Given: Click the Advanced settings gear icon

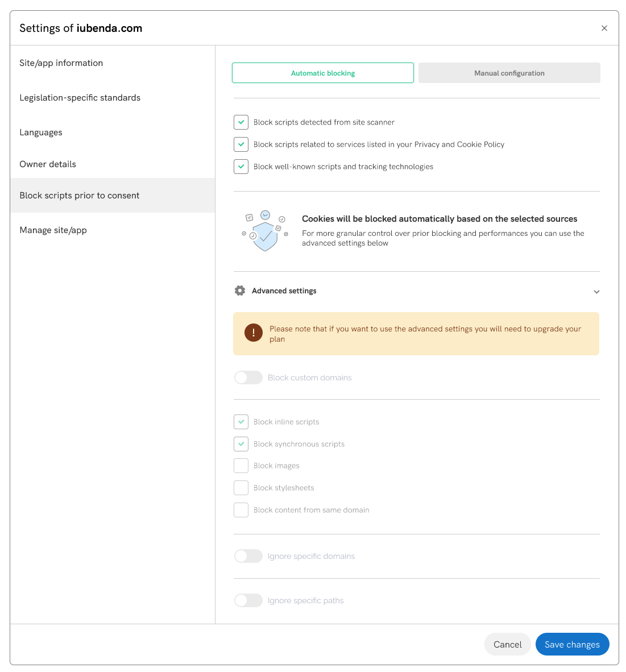Looking at the screenshot, I should pyautogui.click(x=240, y=291).
